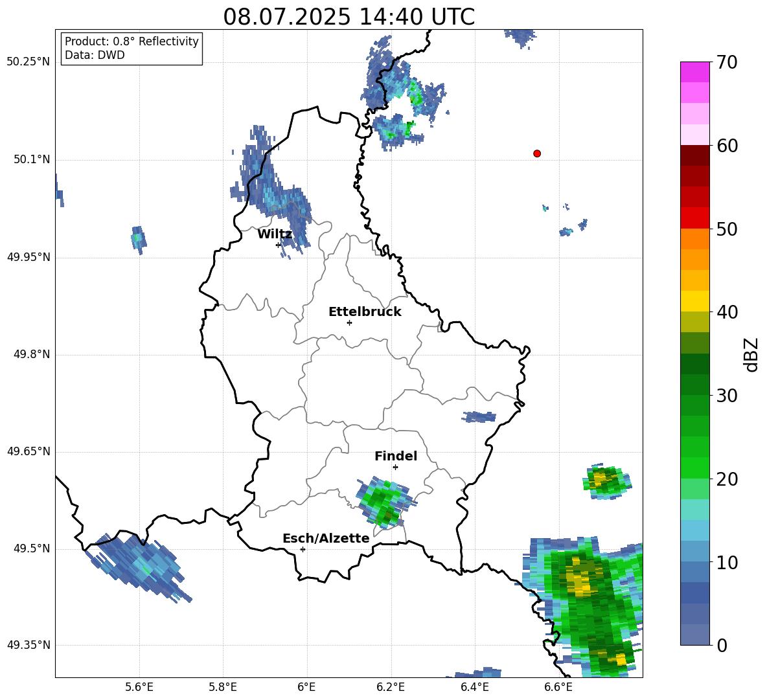Click the Wiltz city label
767x700 pixels.
[275, 234]
